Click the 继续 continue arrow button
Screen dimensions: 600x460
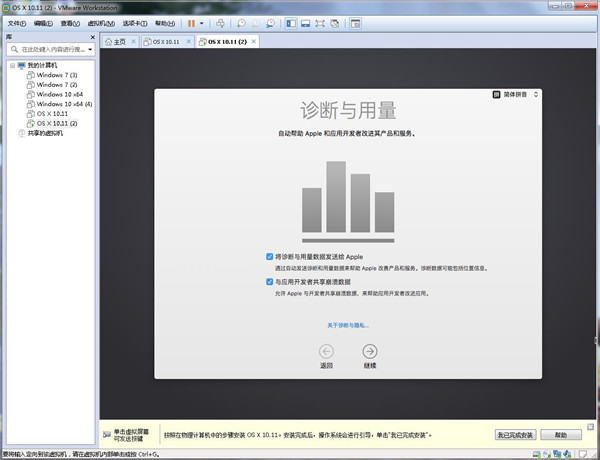(x=370, y=351)
